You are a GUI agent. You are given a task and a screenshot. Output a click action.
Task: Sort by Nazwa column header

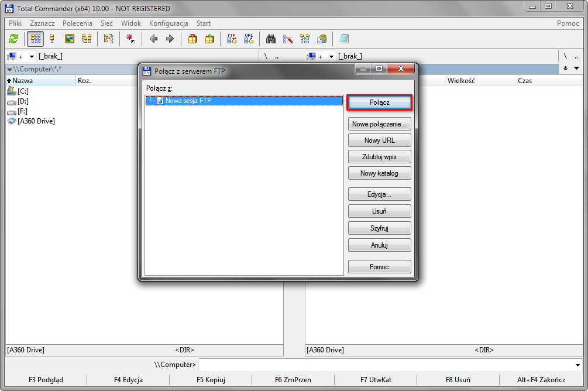pos(40,81)
